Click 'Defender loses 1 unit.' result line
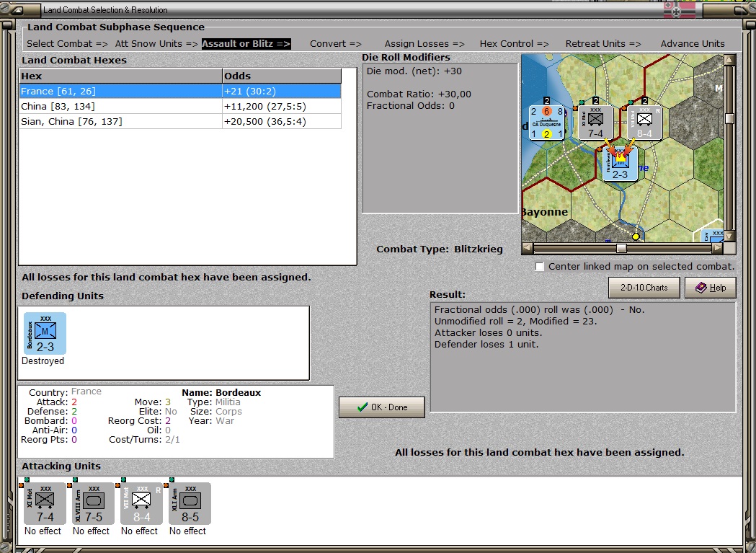This screenshot has width=756, height=553. point(486,345)
